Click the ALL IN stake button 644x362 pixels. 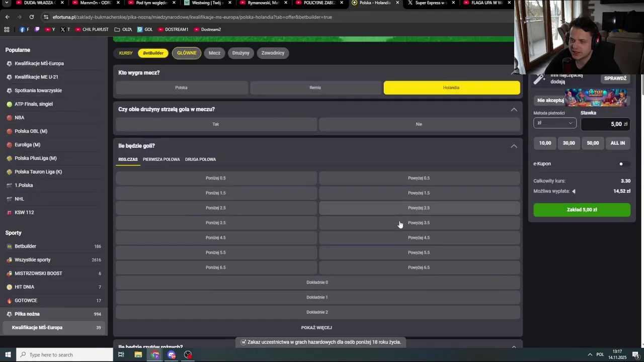[618, 143]
